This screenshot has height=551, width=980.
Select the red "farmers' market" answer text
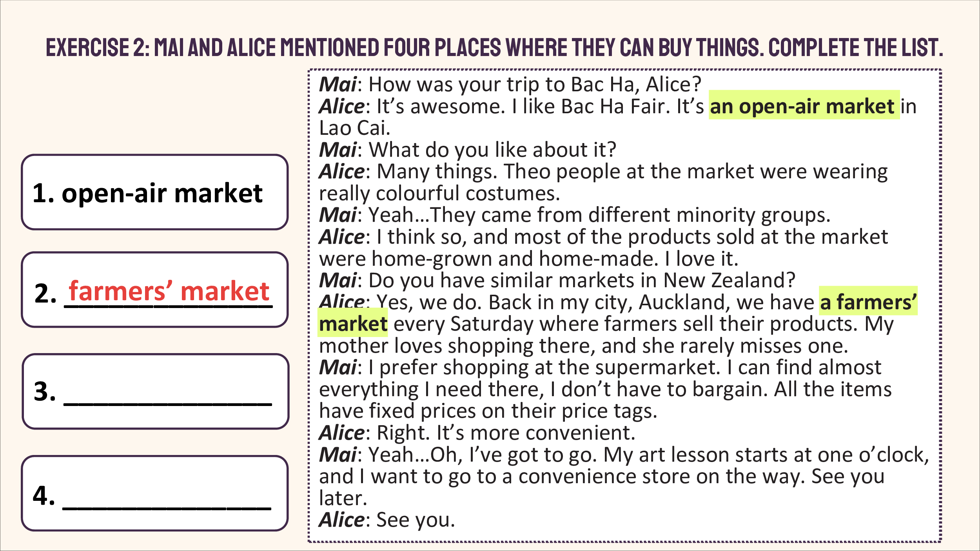[x=169, y=291]
